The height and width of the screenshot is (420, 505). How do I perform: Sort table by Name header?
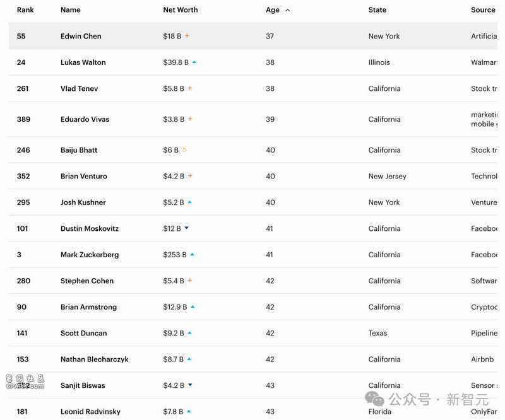coord(70,10)
